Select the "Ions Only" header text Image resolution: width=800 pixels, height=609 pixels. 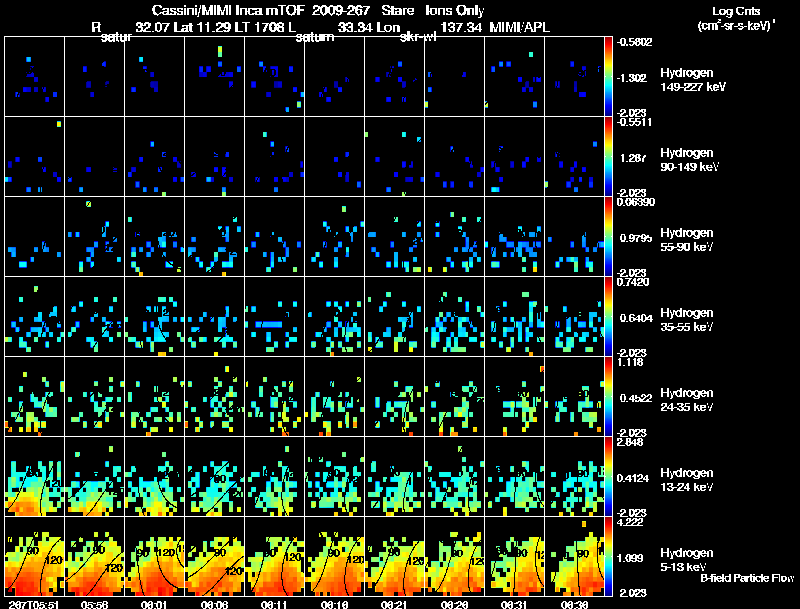tap(455, 11)
